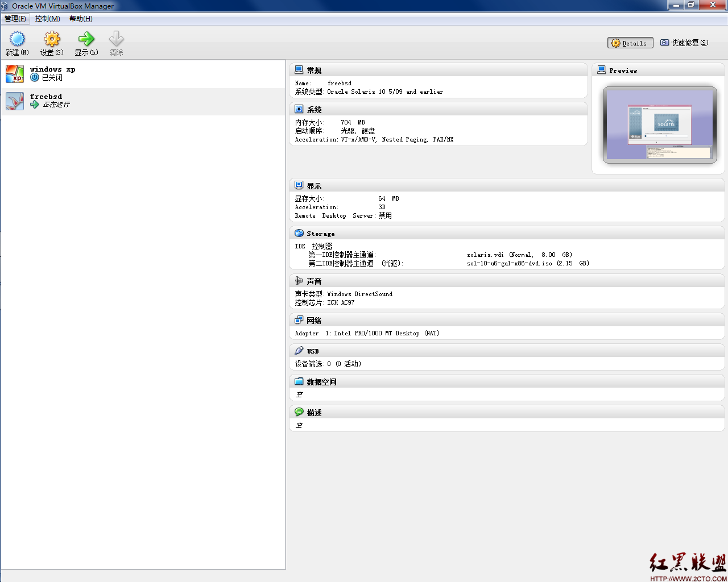Image resolution: width=728 pixels, height=582 pixels.
Task: Open the 常规 section title link
Action: (x=314, y=70)
